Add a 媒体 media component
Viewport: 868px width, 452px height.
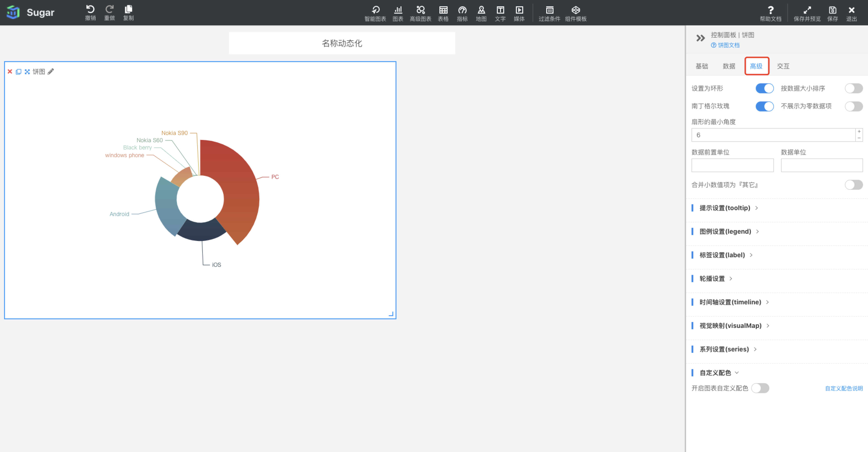[519, 14]
